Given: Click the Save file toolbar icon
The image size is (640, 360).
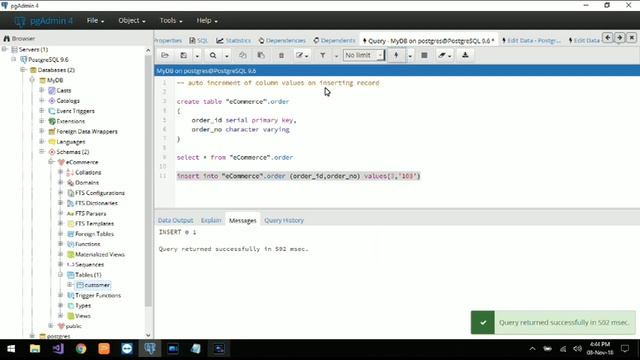Looking at the screenshot, I should tap(184, 55).
